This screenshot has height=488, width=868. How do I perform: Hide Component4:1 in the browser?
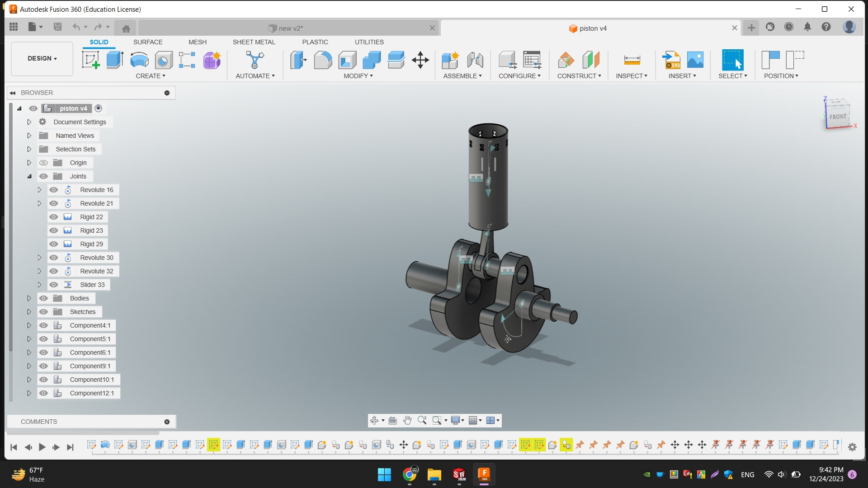pyautogui.click(x=43, y=325)
